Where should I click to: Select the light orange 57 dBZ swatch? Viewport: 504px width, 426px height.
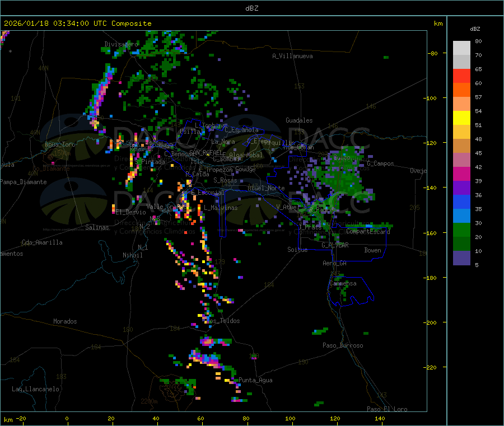coord(461,104)
